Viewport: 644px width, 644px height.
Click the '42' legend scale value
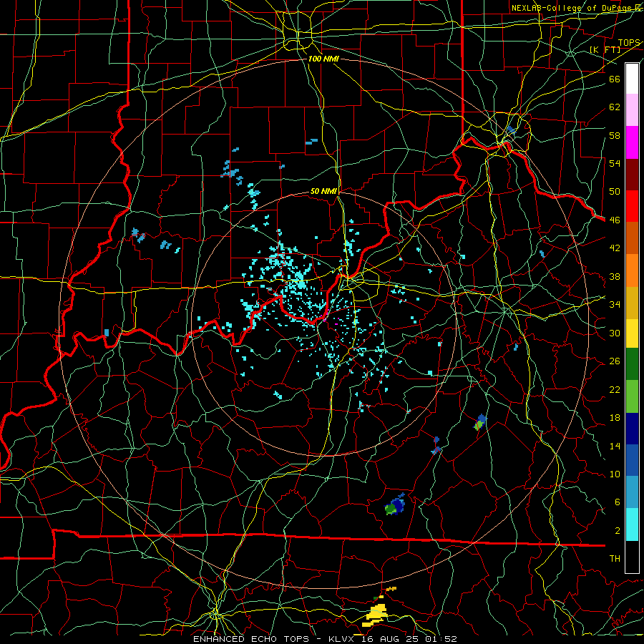click(615, 248)
